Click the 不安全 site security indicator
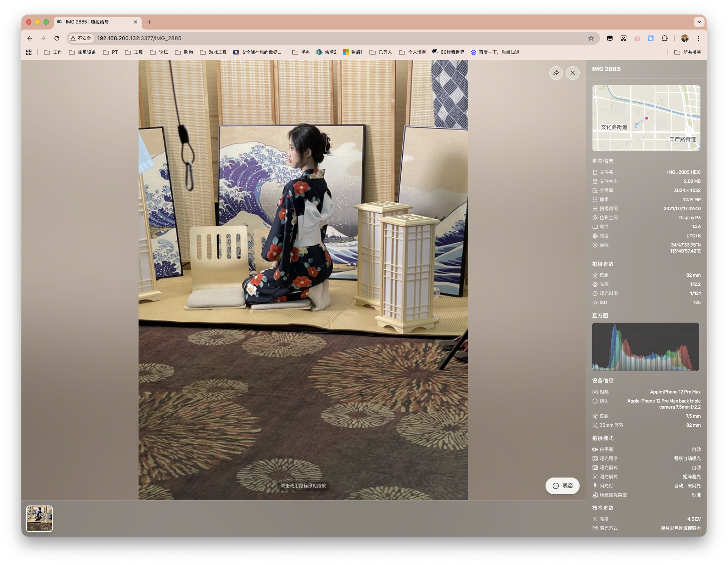This screenshot has height=565, width=728. click(81, 38)
